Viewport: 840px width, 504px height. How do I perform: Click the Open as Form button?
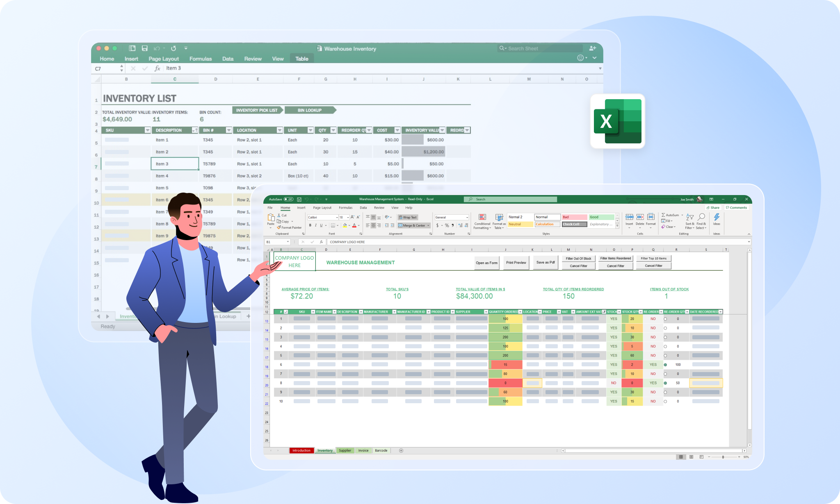[486, 263]
